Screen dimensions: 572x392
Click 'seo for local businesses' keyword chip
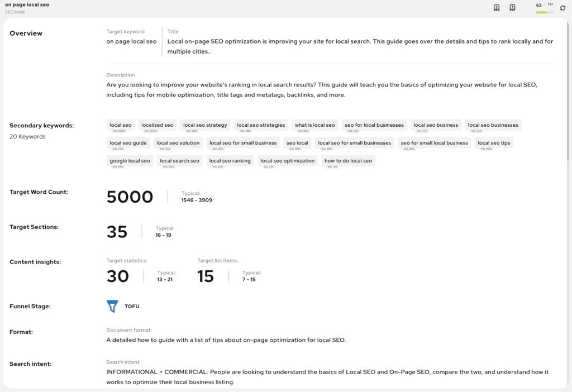click(374, 125)
